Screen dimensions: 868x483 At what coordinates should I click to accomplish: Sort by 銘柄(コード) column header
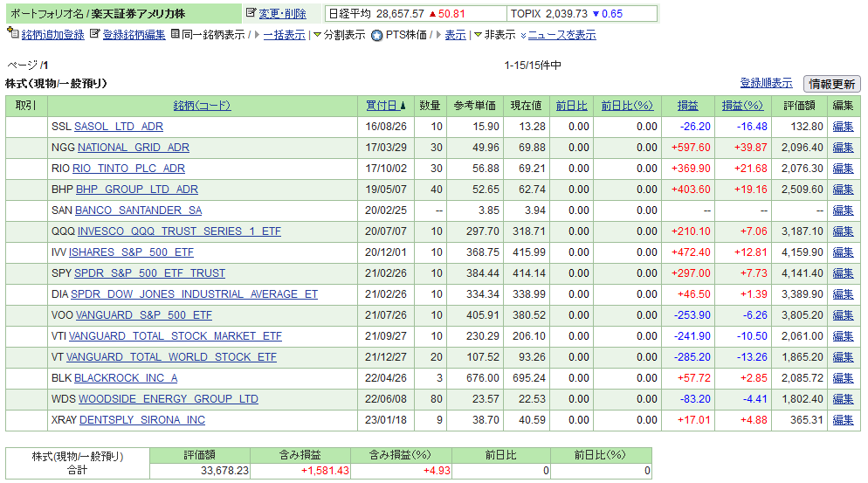pyautogui.click(x=202, y=106)
